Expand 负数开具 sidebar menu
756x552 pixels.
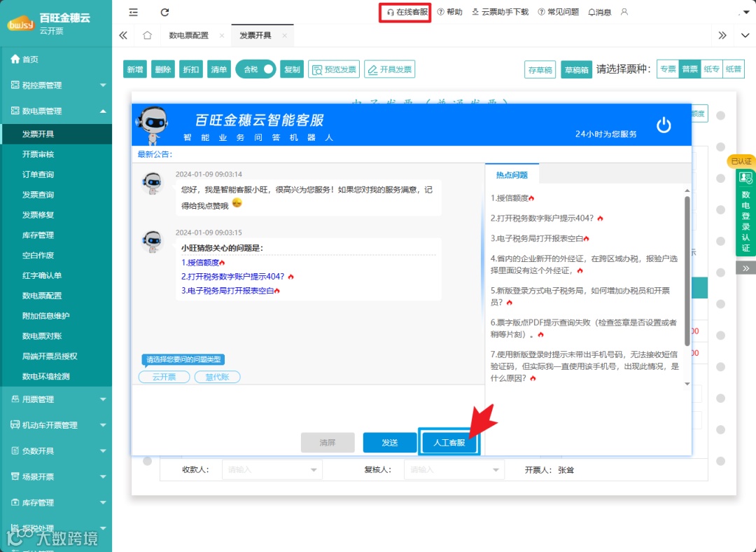(56, 451)
